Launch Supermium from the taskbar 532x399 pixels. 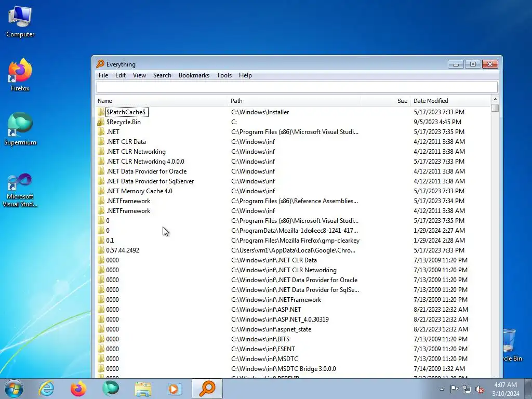[111, 389]
